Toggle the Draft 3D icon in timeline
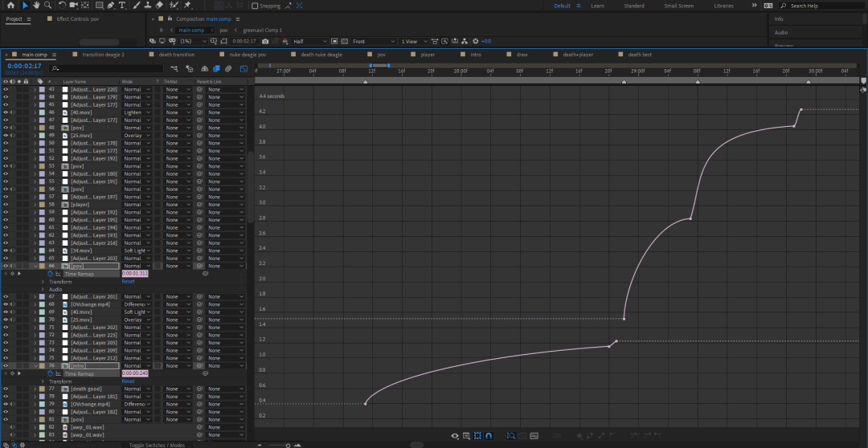Viewport: 868px width, 448px height. [190, 69]
